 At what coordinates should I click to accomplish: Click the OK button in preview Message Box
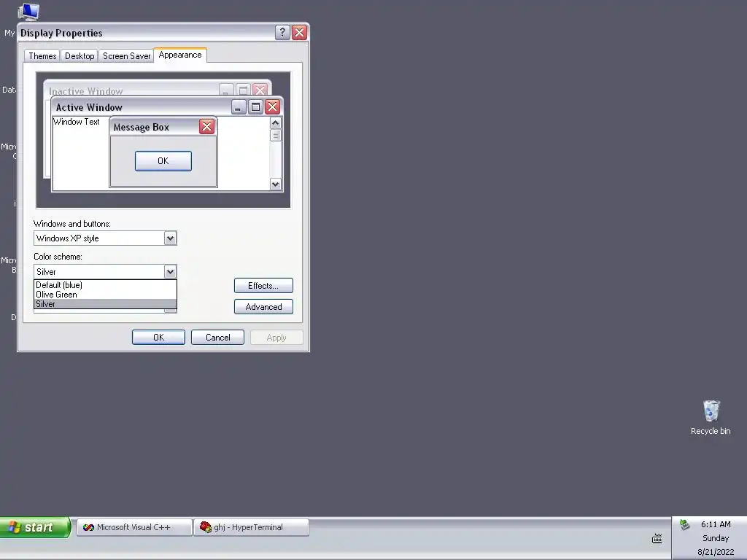[x=163, y=161]
